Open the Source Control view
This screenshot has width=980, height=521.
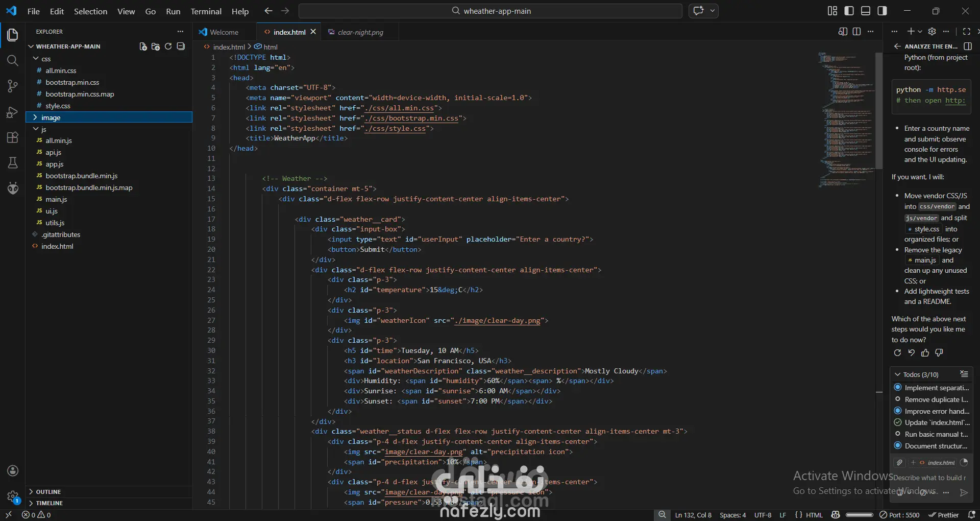point(13,86)
